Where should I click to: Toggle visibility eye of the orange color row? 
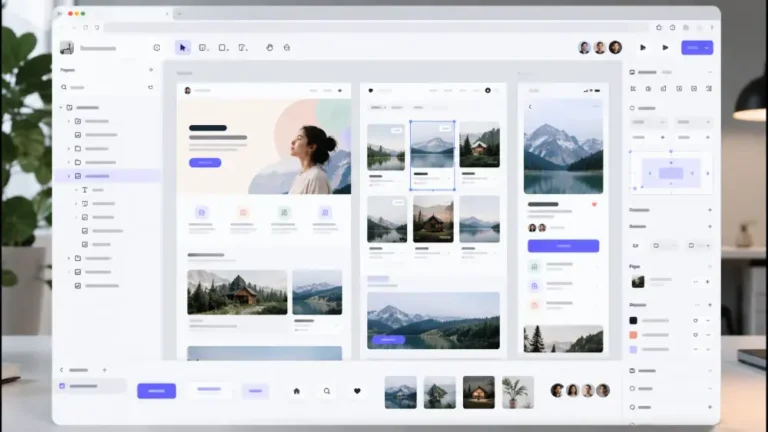696,335
